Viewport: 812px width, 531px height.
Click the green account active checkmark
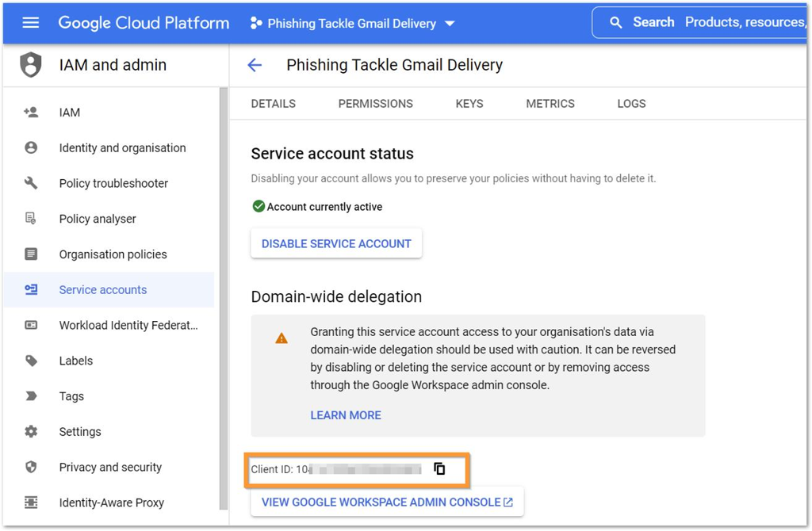pos(259,207)
